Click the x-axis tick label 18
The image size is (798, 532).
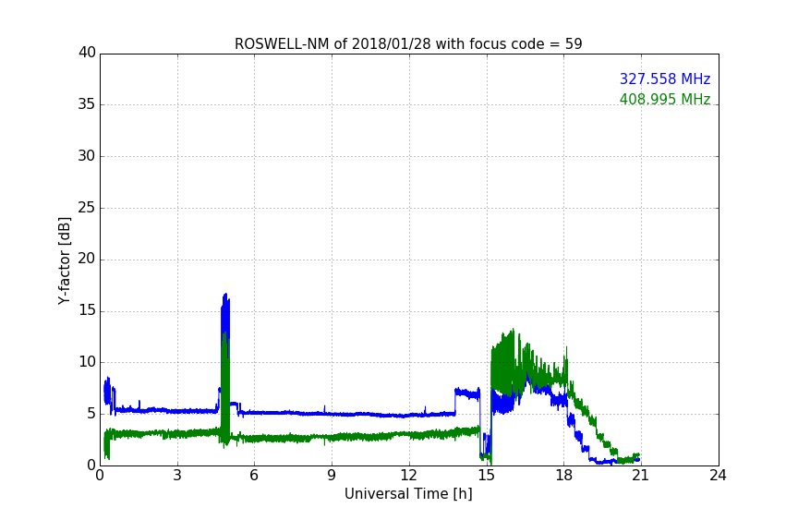564,476
